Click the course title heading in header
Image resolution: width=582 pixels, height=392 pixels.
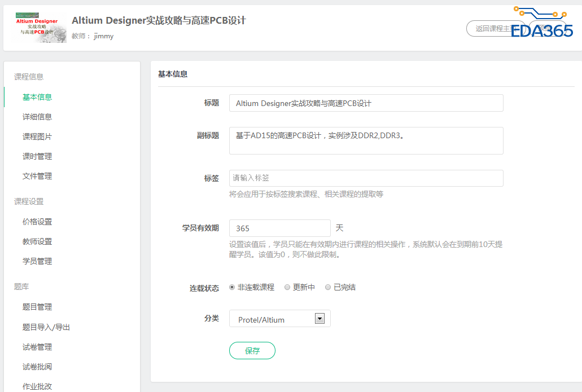(x=159, y=20)
